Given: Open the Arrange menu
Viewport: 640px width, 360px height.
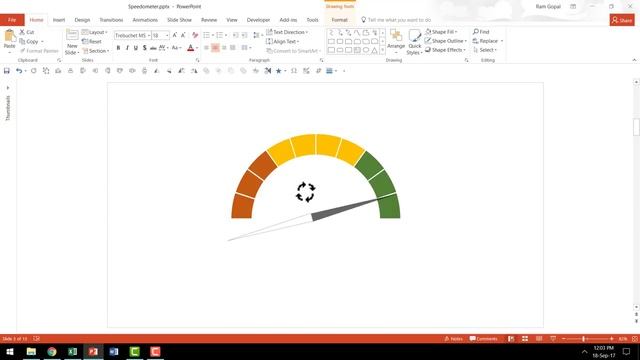Looking at the screenshot, I should pos(396,42).
